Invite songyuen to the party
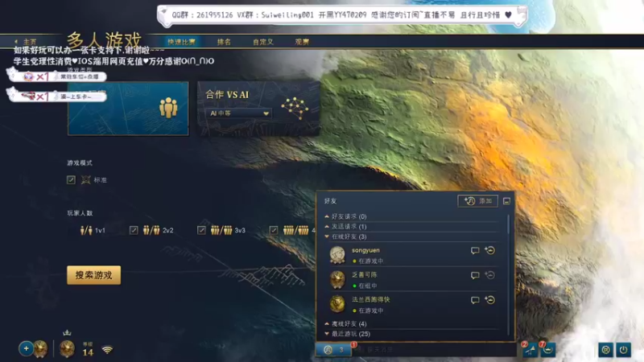 tap(489, 250)
